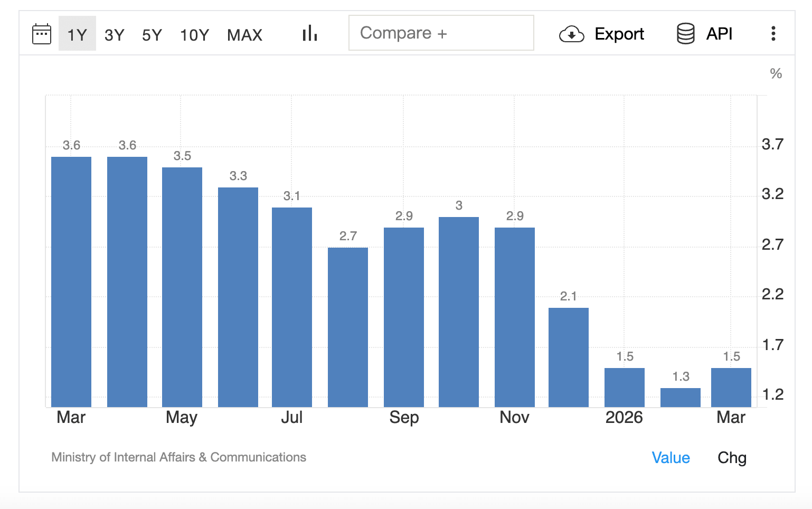The image size is (812, 509).
Task: Switch to the 3Y time range
Action: [x=115, y=35]
